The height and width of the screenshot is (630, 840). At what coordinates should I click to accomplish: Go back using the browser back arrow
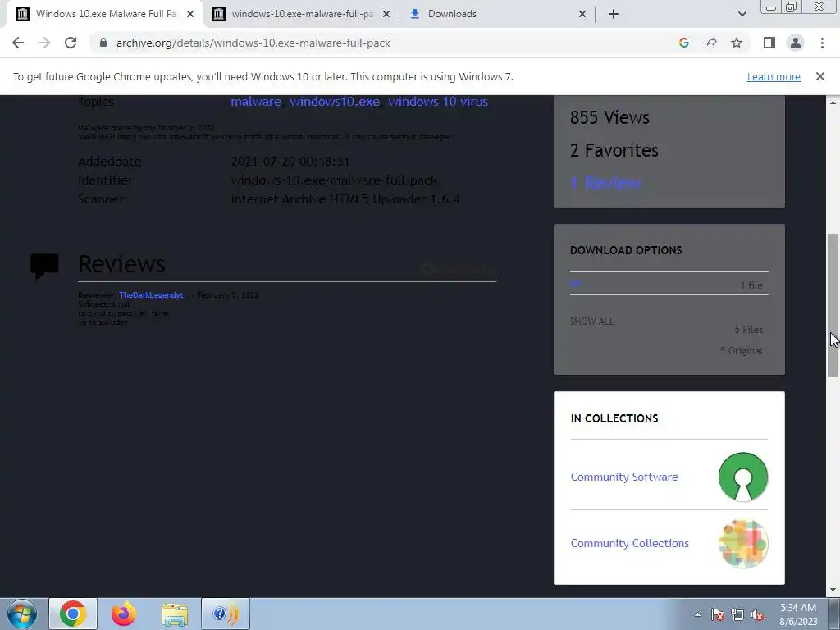pyautogui.click(x=18, y=43)
